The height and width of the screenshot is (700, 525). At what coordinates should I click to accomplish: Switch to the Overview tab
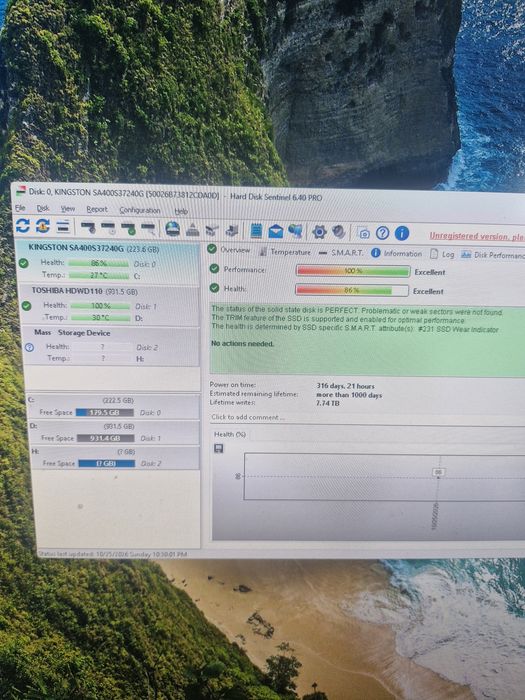[229, 250]
